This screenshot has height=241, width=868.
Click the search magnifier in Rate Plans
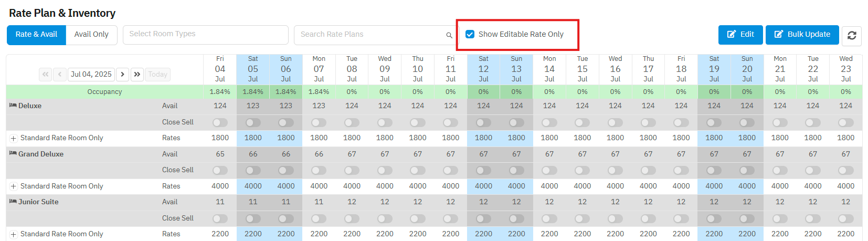tap(449, 35)
